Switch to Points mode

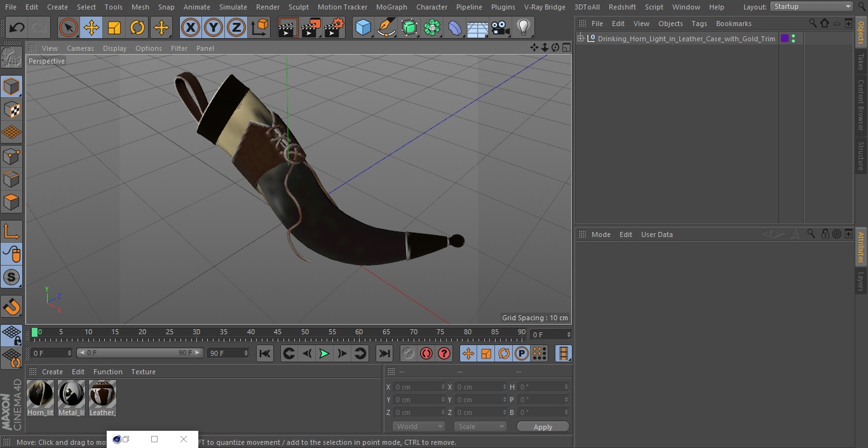[11, 156]
